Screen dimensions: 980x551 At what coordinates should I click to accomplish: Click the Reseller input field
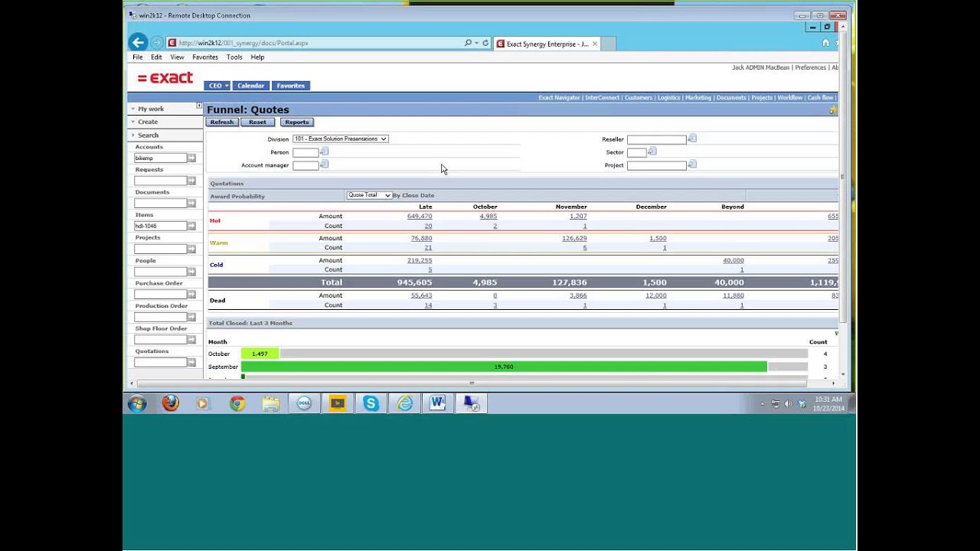coord(656,139)
